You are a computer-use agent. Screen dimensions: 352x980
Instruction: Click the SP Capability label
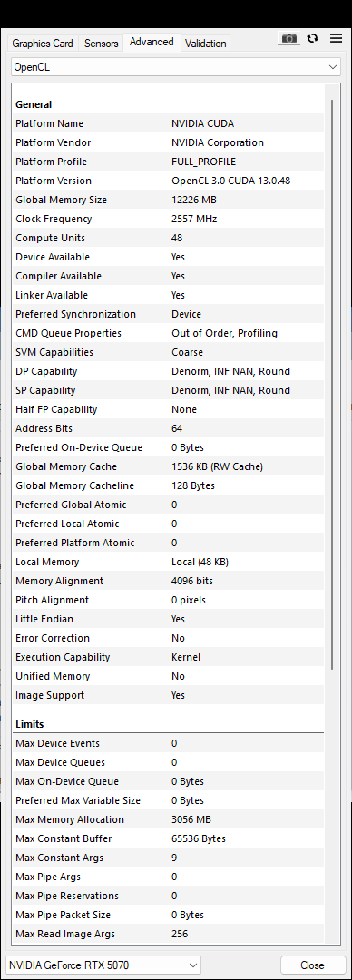pos(45,390)
